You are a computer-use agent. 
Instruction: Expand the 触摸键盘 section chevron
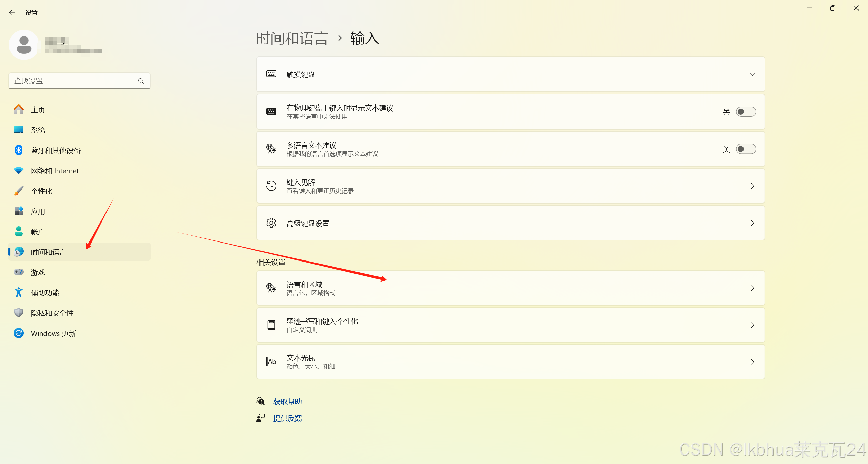pyautogui.click(x=752, y=74)
